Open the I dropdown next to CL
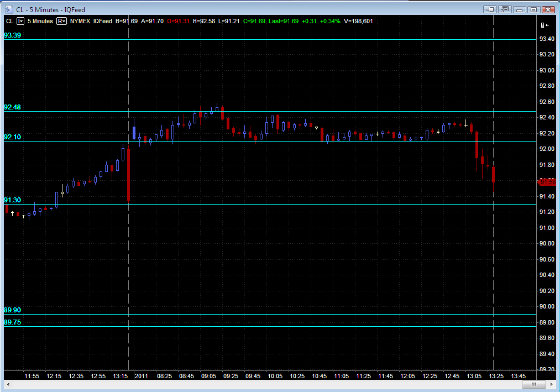 point(20,21)
